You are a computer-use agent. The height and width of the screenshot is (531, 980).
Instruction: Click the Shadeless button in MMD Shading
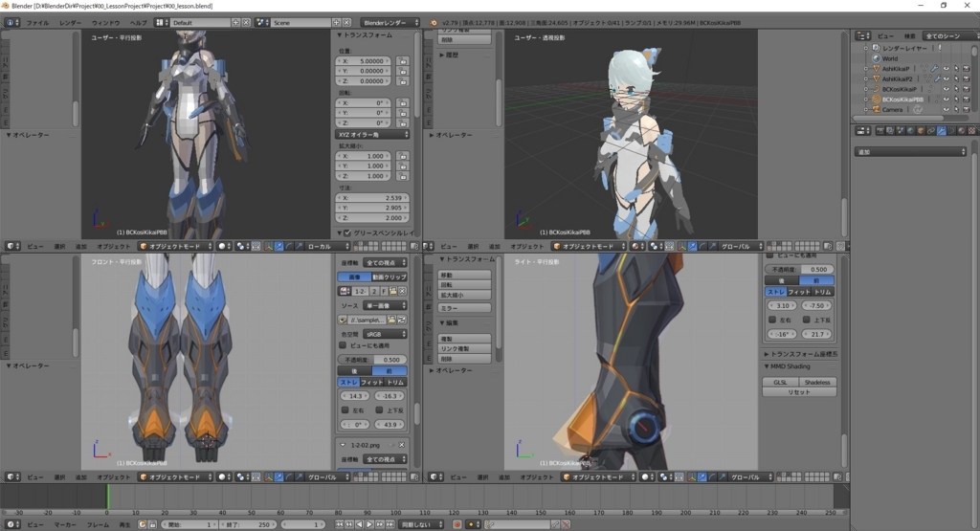pyautogui.click(x=817, y=383)
